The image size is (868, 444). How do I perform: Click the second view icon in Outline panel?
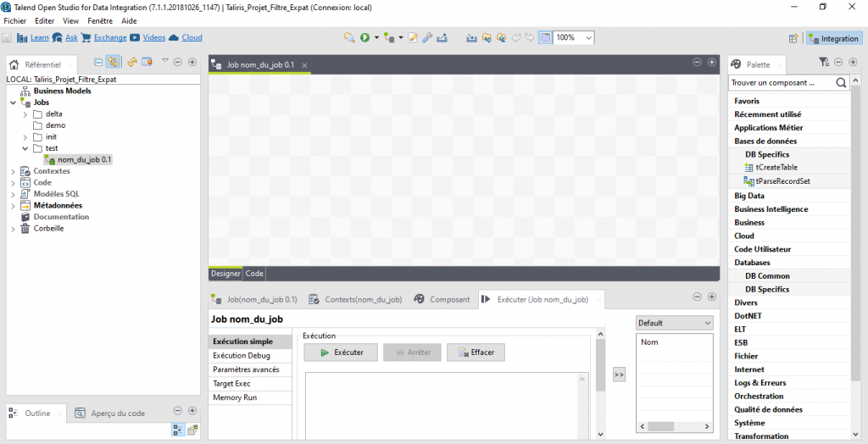pos(192,430)
